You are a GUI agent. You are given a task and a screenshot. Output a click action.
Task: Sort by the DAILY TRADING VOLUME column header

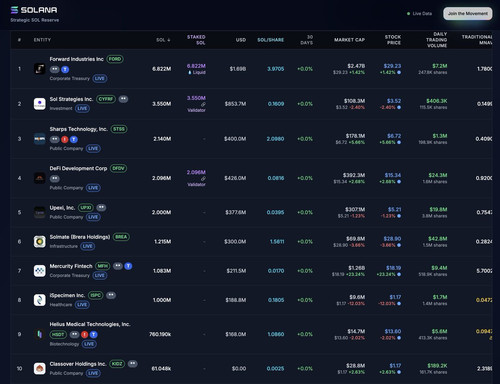[436, 40]
